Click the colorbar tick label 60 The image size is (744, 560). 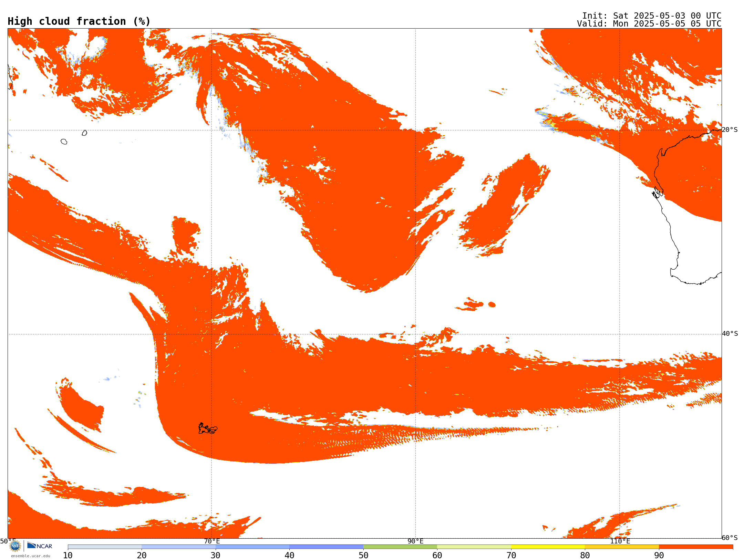(x=437, y=556)
